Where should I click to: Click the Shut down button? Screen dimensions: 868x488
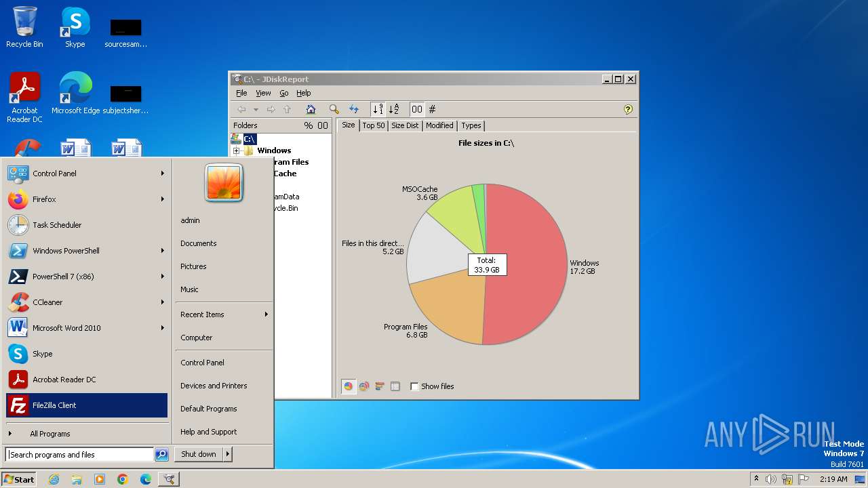coord(199,454)
